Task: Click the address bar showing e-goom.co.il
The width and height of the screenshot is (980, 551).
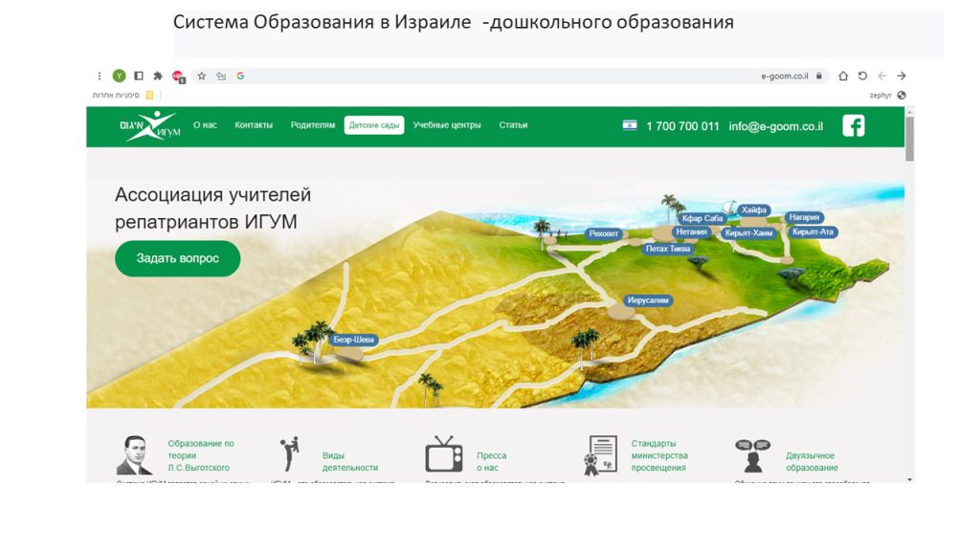Action: 526,76
